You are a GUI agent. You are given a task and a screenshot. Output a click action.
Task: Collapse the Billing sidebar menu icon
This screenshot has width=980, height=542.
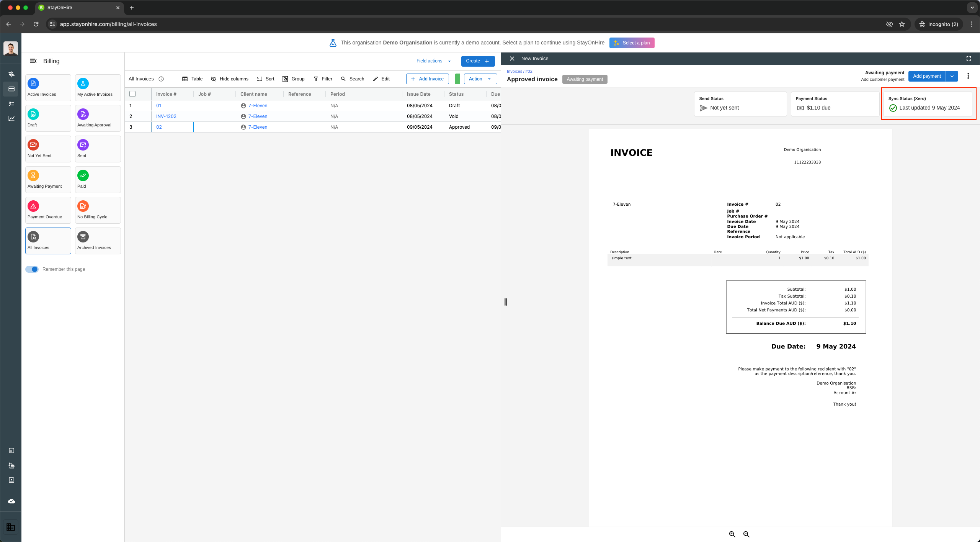[33, 61]
